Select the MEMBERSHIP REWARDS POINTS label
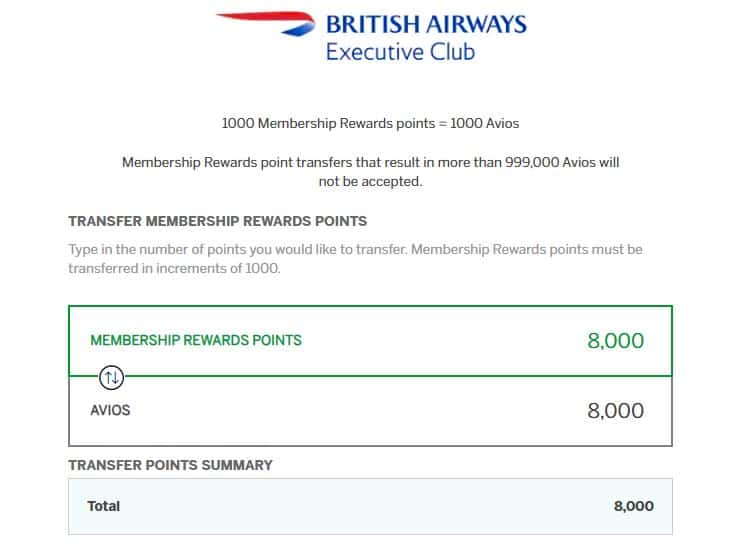 coord(196,340)
